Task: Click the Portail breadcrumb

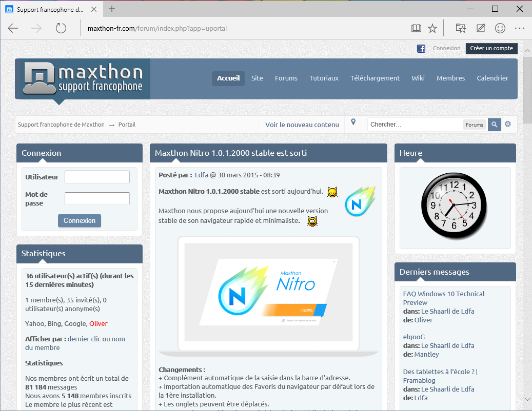Action: point(127,125)
